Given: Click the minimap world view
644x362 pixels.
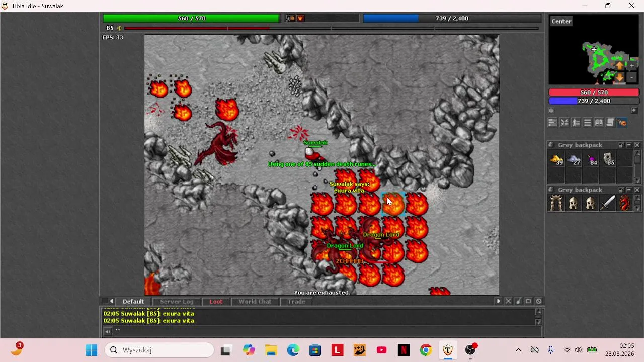Looking at the screenshot, I should (594, 50).
